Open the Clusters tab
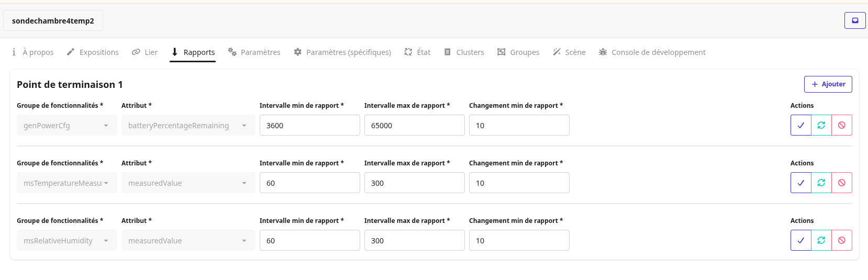The width and height of the screenshot is (868, 280). point(464,52)
